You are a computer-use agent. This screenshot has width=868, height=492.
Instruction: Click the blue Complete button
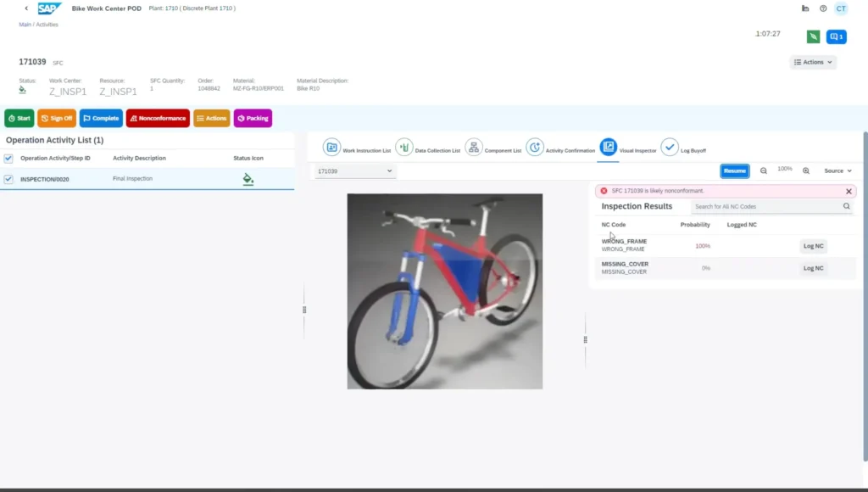point(101,118)
